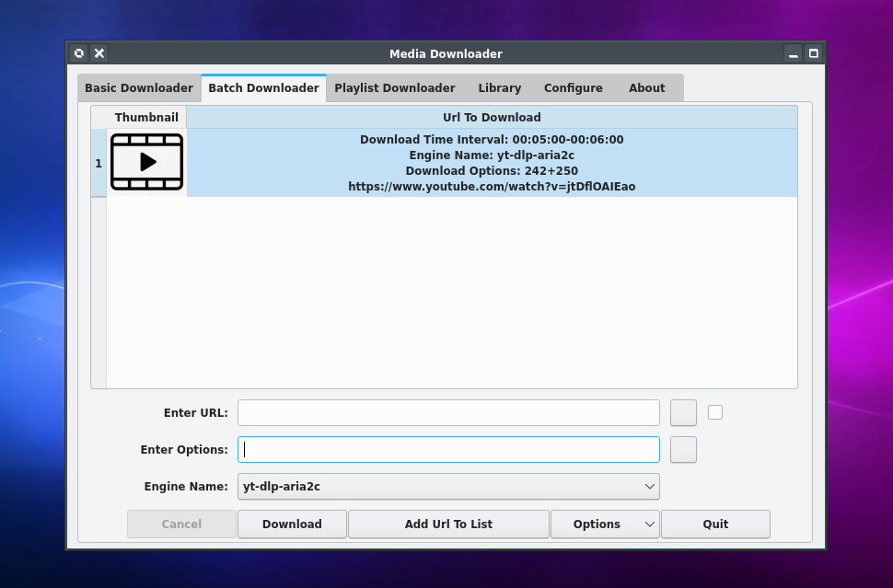Viewport: 893px width, 588px height.
Task: Focus the Enter Options text field
Action: pos(448,449)
